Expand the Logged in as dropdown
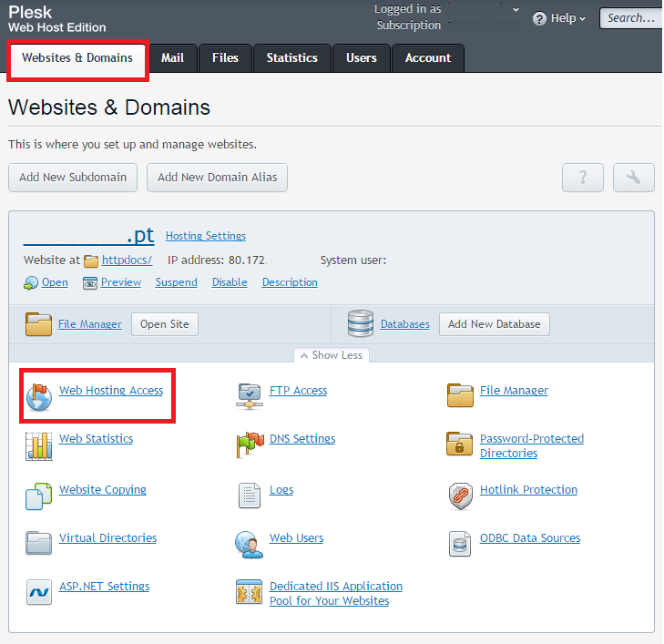 pos(516,10)
